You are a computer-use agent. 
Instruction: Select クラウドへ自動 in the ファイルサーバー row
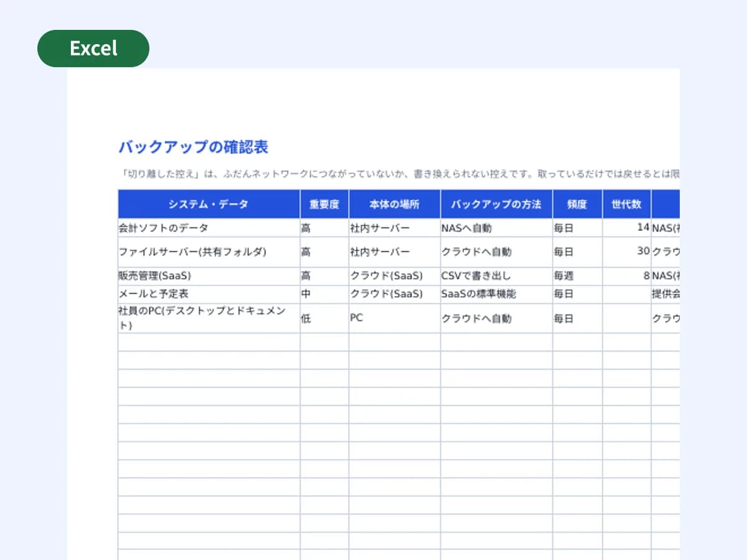(496, 252)
